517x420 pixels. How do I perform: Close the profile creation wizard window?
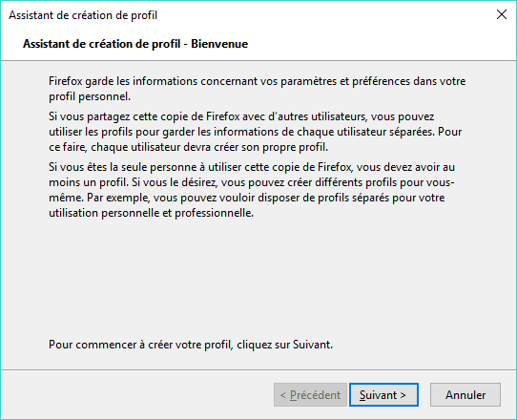(x=502, y=14)
